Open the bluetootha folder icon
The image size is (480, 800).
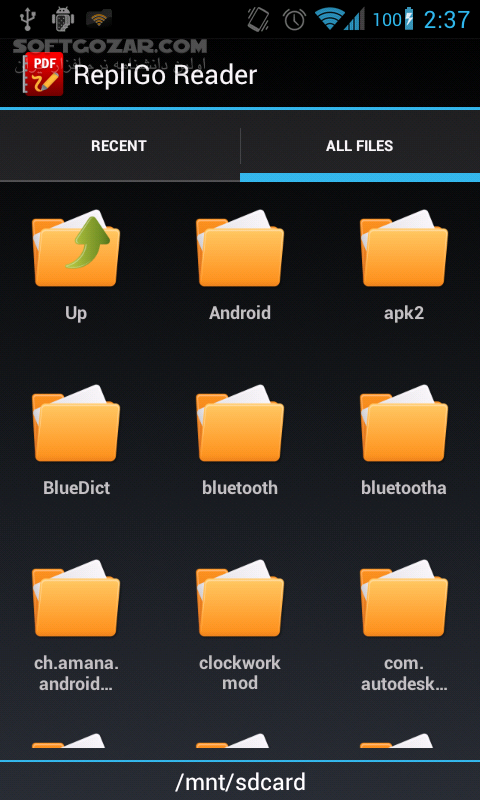click(404, 423)
